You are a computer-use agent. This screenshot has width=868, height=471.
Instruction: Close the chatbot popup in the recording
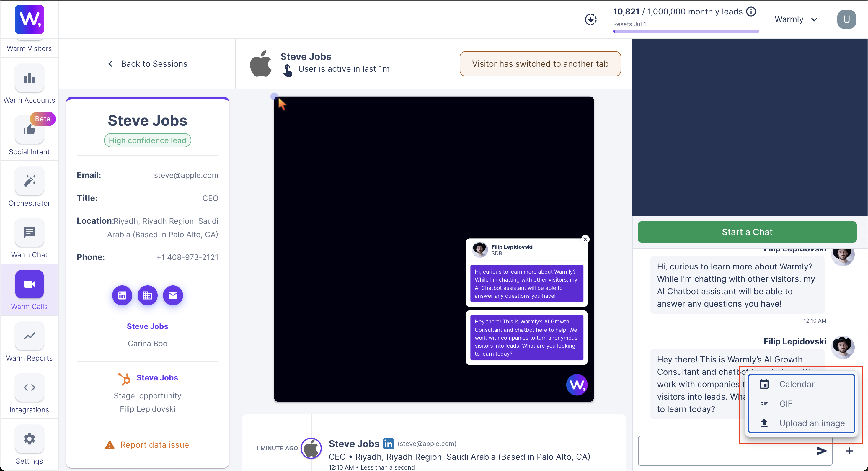[585, 239]
